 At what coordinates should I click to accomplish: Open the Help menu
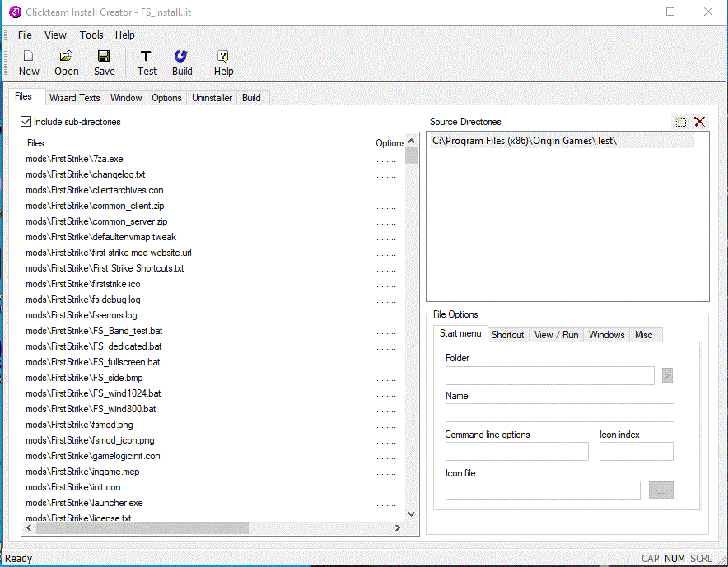click(x=124, y=35)
